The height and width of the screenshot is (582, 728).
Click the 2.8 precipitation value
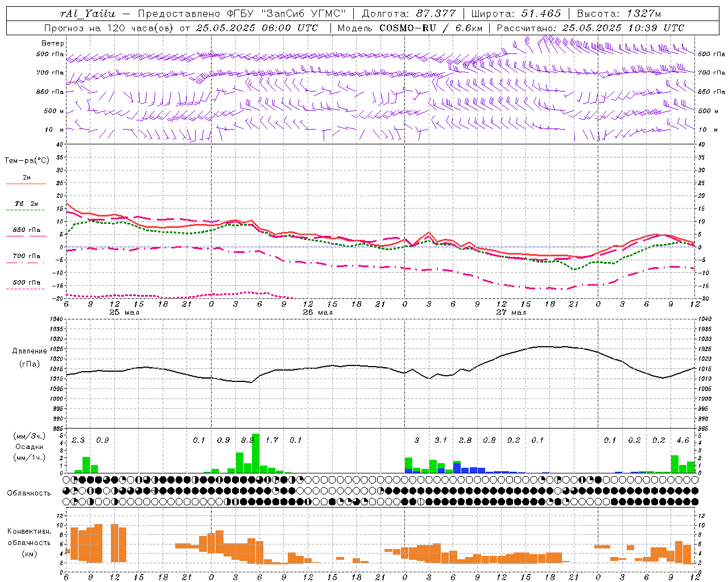pyautogui.click(x=465, y=440)
